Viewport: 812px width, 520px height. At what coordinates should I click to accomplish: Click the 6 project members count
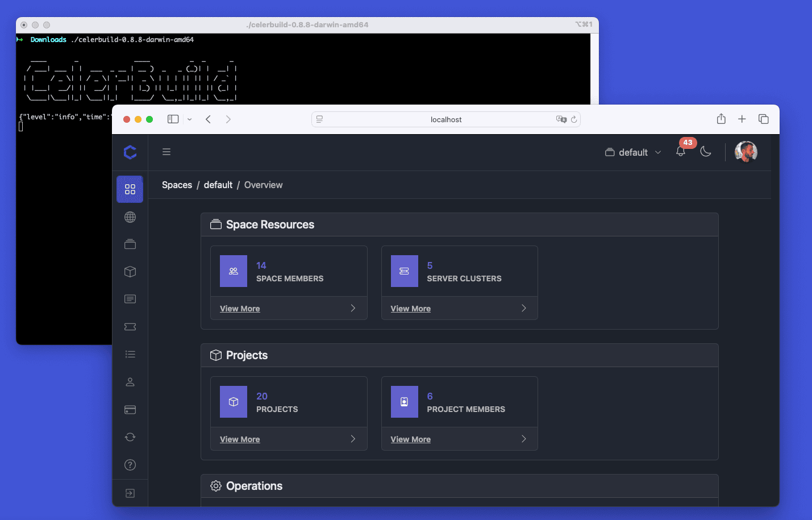pos(430,396)
